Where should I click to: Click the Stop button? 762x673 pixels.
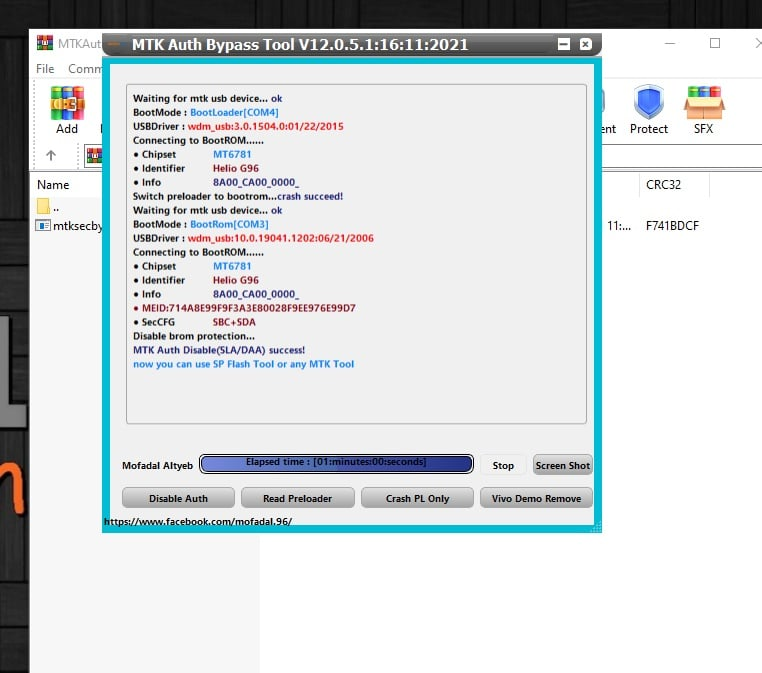point(503,465)
